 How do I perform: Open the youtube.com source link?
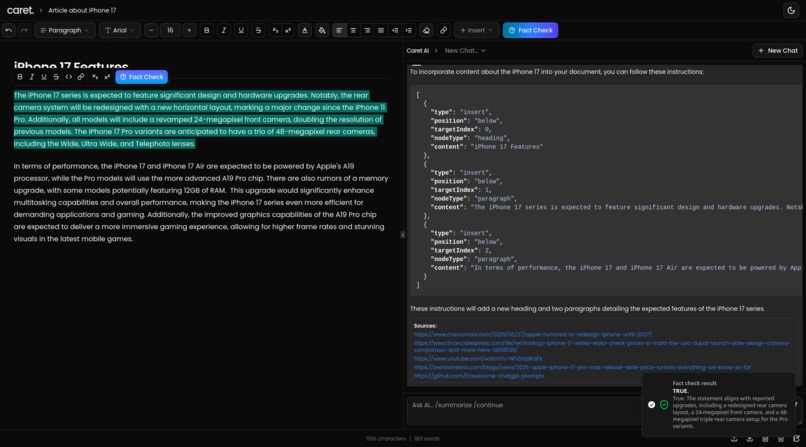[x=478, y=359]
